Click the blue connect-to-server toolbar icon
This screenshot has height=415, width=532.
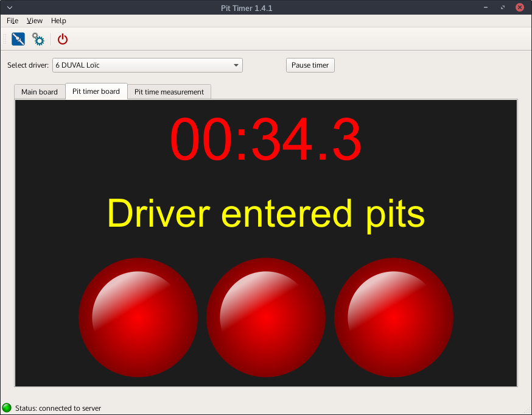(x=18, y=40)
